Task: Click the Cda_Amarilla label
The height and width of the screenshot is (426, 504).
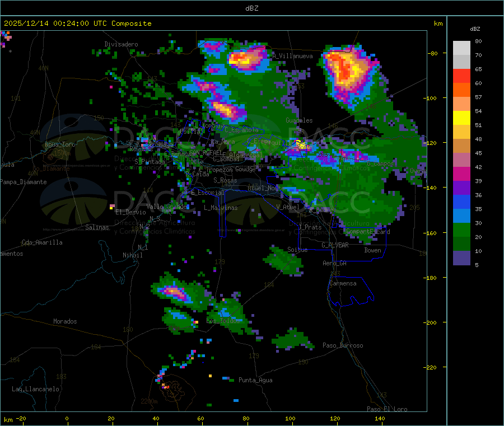Action: (42, 242)
